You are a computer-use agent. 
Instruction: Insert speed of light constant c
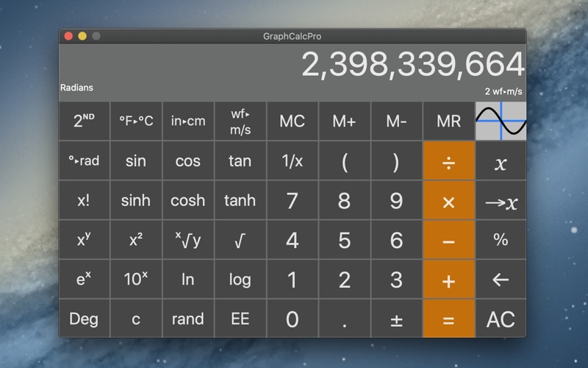(x=136, y=319)
